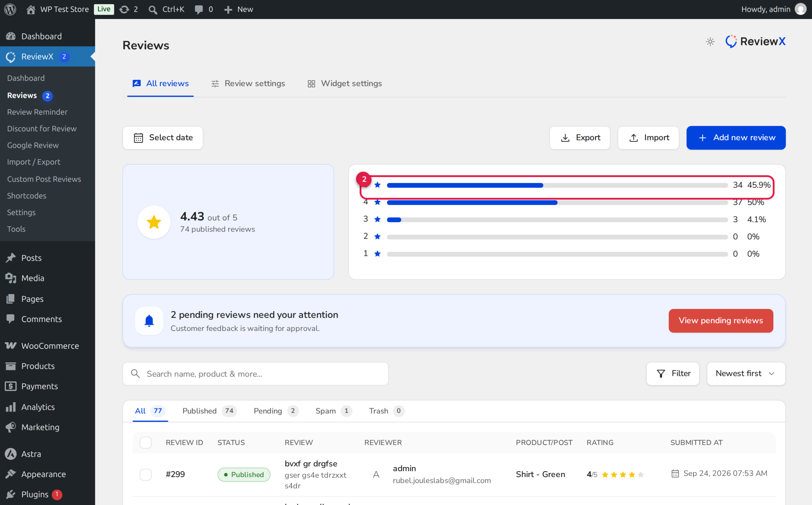The width and height of the screenshot is (812, 505).
Task: Click the Export button
Action: click(580, 138)
